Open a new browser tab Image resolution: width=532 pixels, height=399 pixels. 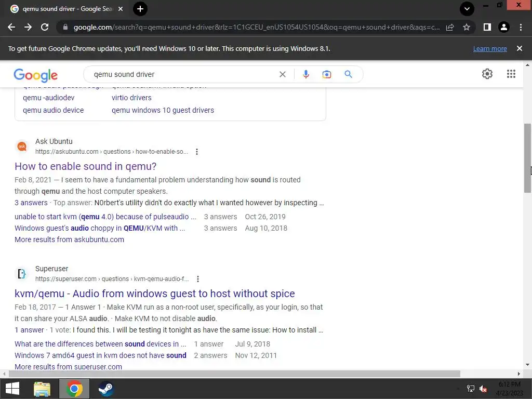point(140,9)
